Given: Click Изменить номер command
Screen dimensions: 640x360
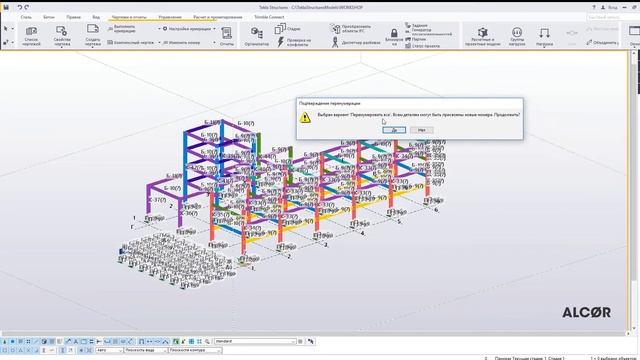Looking at the screenshot, I should (x=182, y=42).
